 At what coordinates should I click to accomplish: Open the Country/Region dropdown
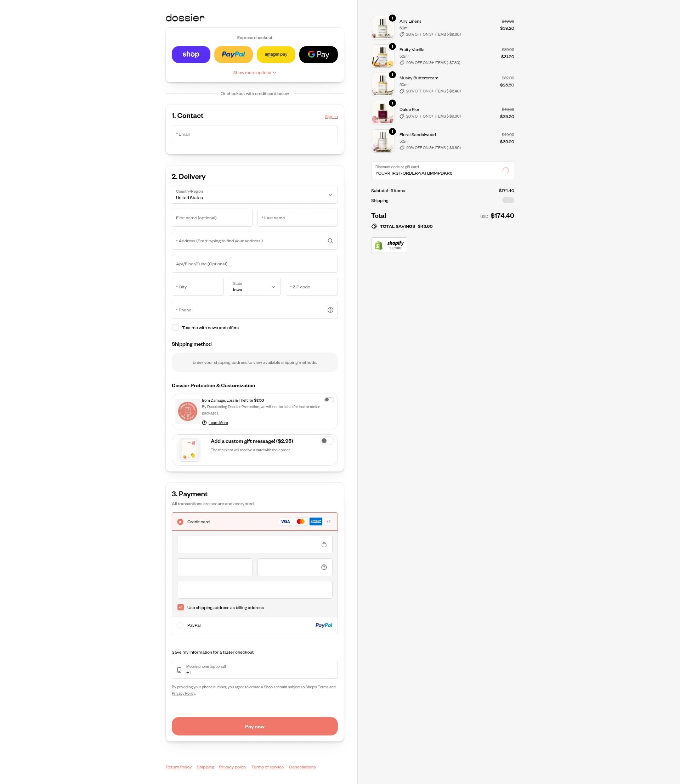[255, 195]
